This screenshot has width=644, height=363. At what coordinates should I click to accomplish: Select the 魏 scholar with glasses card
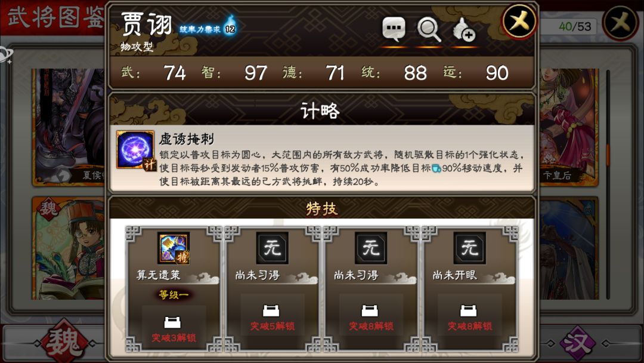(69, 248)
